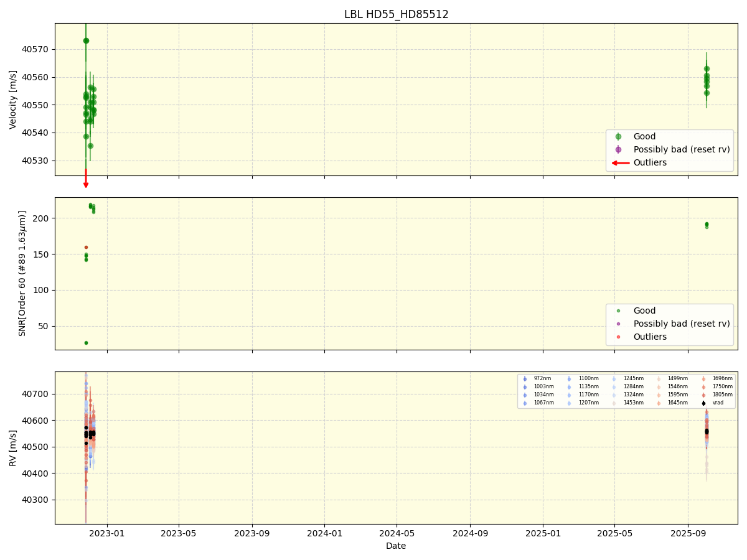Click the 1499nm legend marker

(659, 379)
